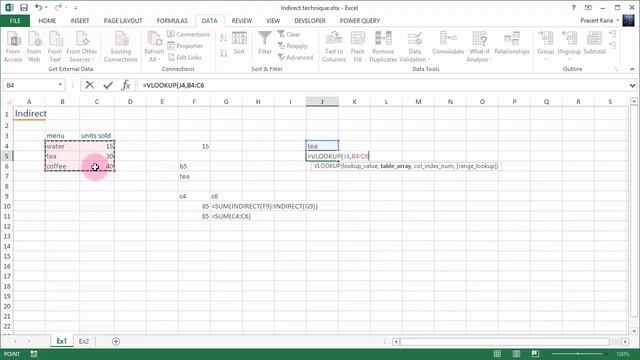Select column J header
Image resolution: width=640 pixels, height=360 pixels.
point(322,102)
